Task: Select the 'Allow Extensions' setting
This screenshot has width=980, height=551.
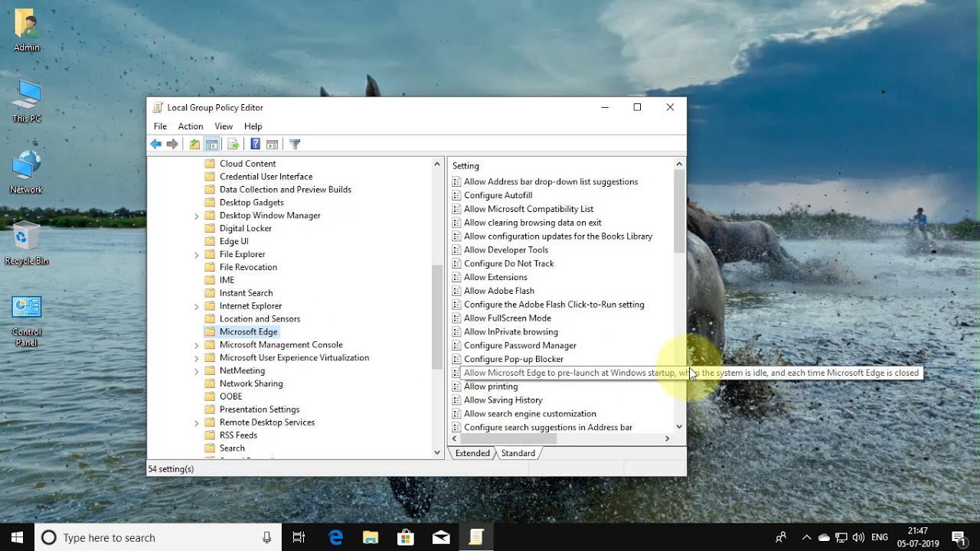Action: (495, 278)
